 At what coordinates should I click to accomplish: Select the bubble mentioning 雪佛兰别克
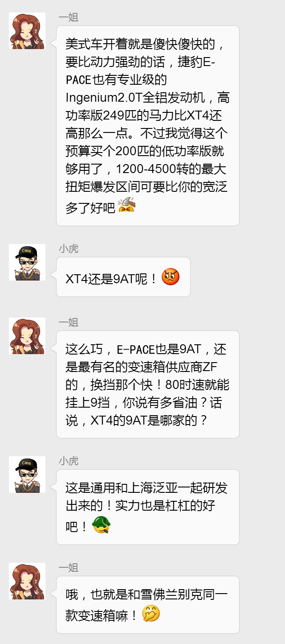[x=148, y=605]
